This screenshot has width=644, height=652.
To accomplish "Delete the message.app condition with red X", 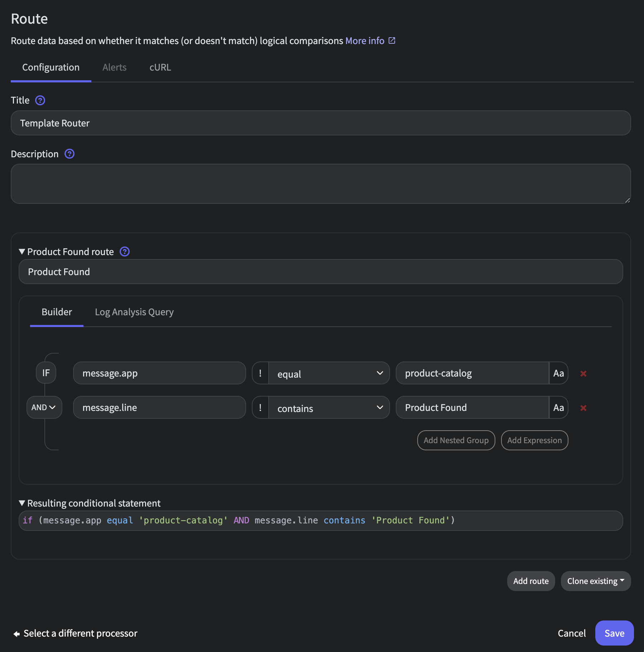I will click(583, 373).
